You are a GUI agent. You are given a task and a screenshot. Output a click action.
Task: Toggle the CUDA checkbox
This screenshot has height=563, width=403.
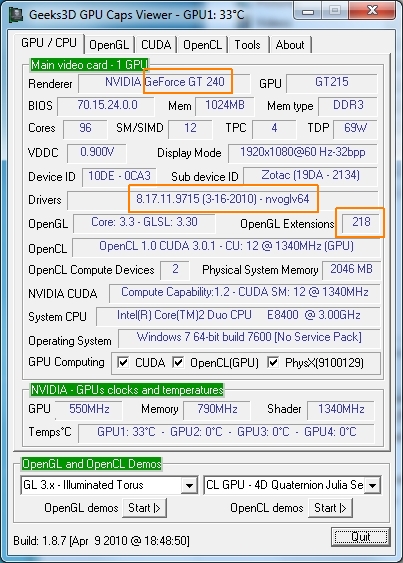coord(123,362)
